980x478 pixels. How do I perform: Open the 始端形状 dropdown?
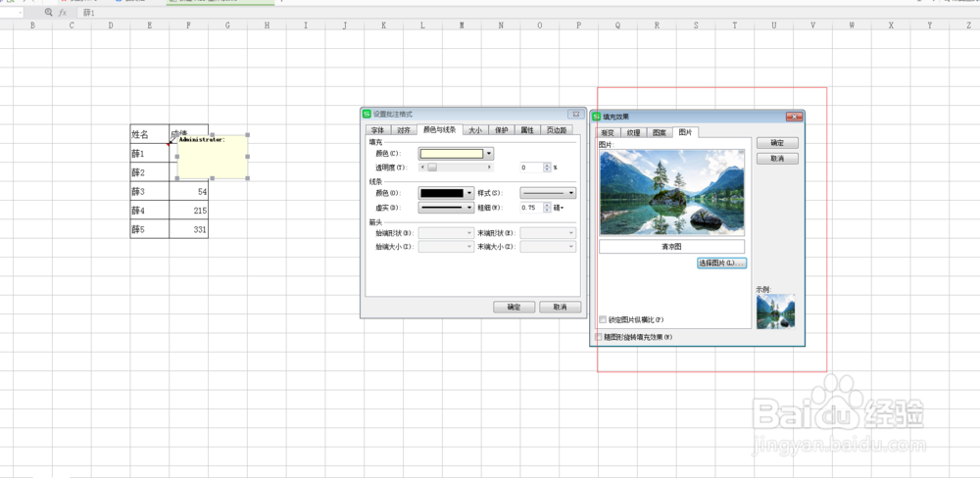pos(446,232)
